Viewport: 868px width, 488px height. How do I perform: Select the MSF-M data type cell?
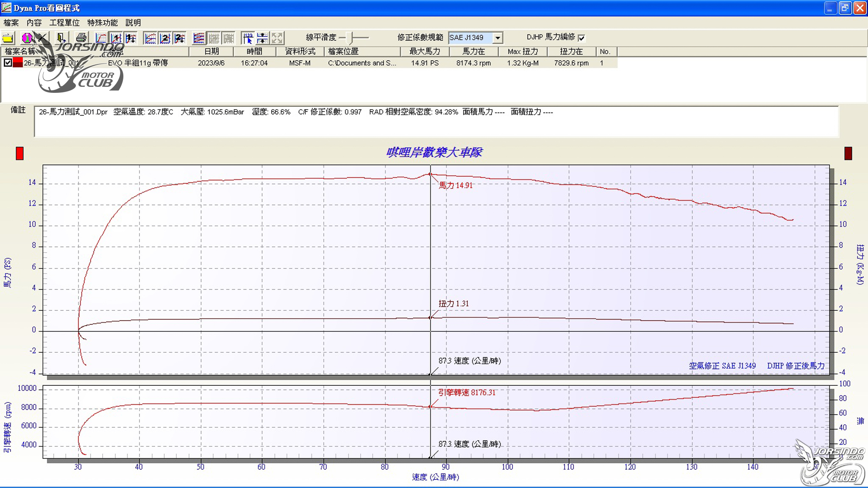300,63
